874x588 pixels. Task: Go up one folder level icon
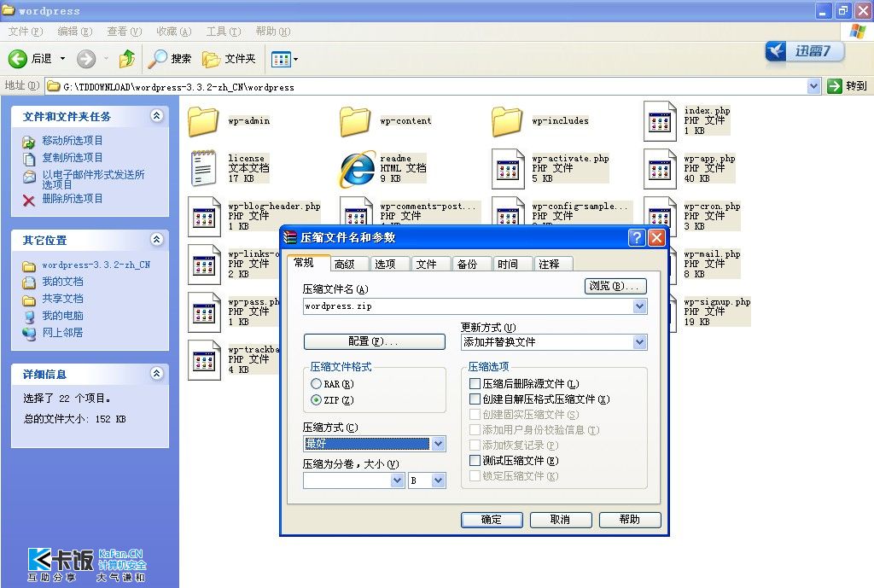pyautogui.click(x=127, y=59)
